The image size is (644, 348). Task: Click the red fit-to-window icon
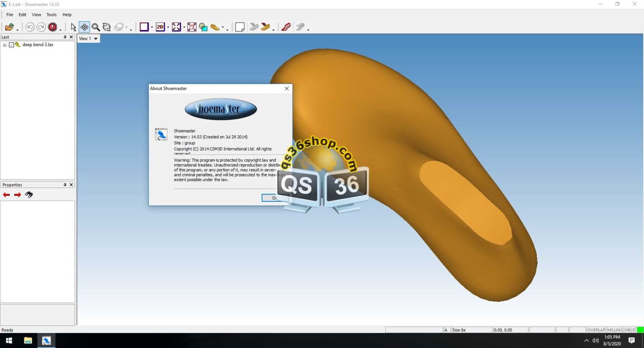point(192,27)
